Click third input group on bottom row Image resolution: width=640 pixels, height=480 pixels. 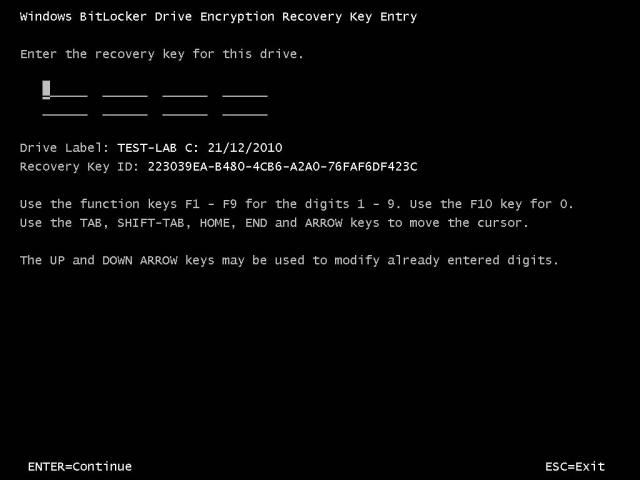coord(185,109)
